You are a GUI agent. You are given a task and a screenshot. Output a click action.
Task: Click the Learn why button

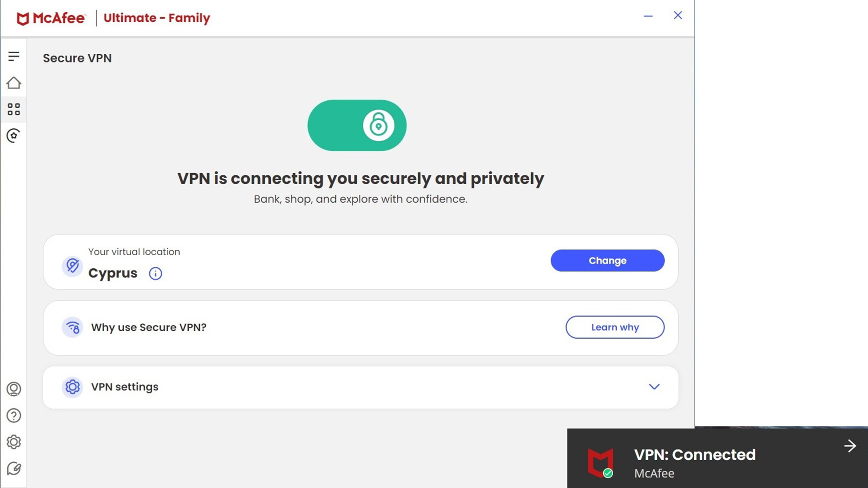(x=615, y=327)
